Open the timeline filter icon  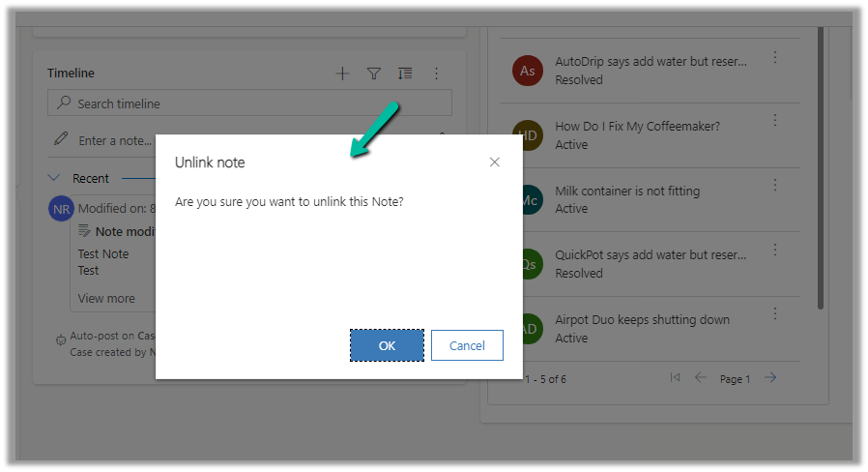click(x=374, y=74)
